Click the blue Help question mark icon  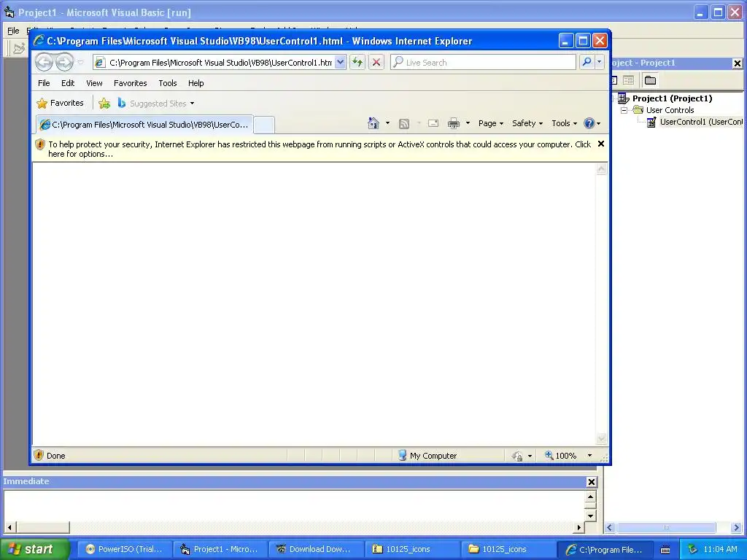(x=589, y=123)
